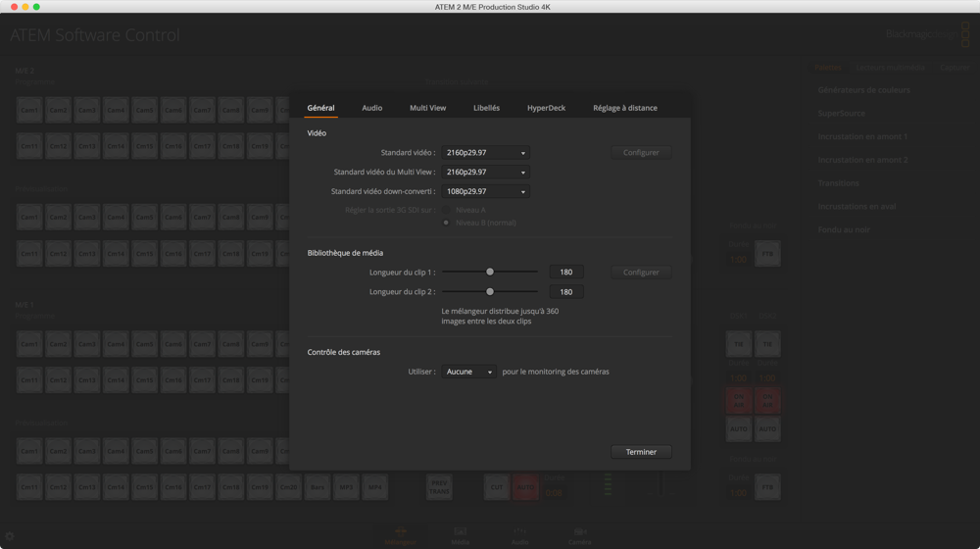Expand the Fondu au noir palette
980x549 pixels.
pyautogui.click(x=844, y=229)
